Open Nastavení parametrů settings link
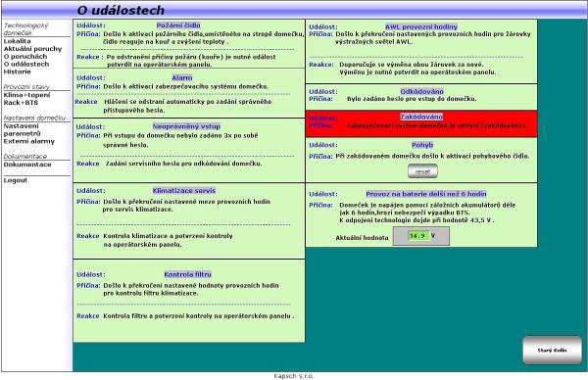Viewport: 588px width, 380px height. (x=22, y=129)
